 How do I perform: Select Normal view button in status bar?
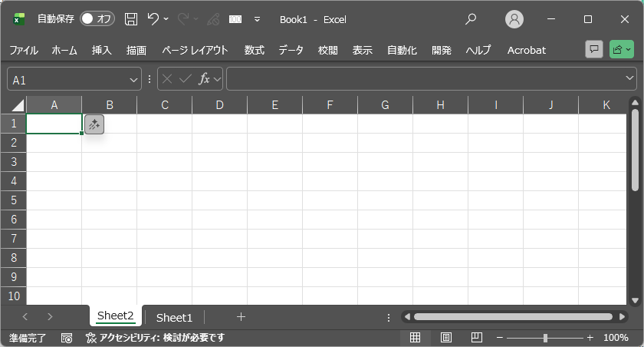click(415, 338)
